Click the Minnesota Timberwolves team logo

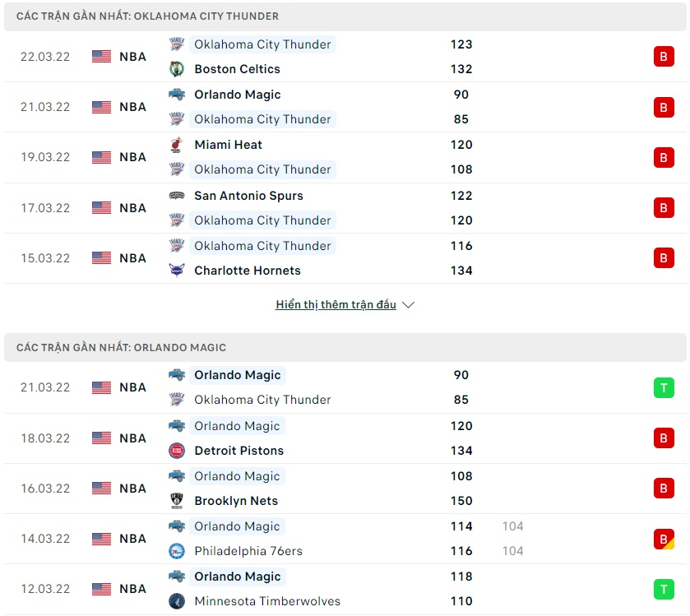point(177,601)
